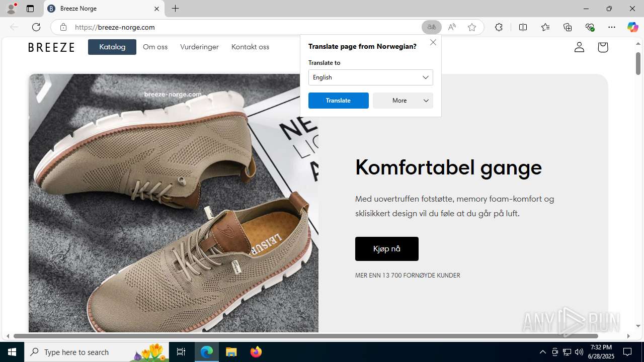Open the tab actions menu icon

point(30,9)
